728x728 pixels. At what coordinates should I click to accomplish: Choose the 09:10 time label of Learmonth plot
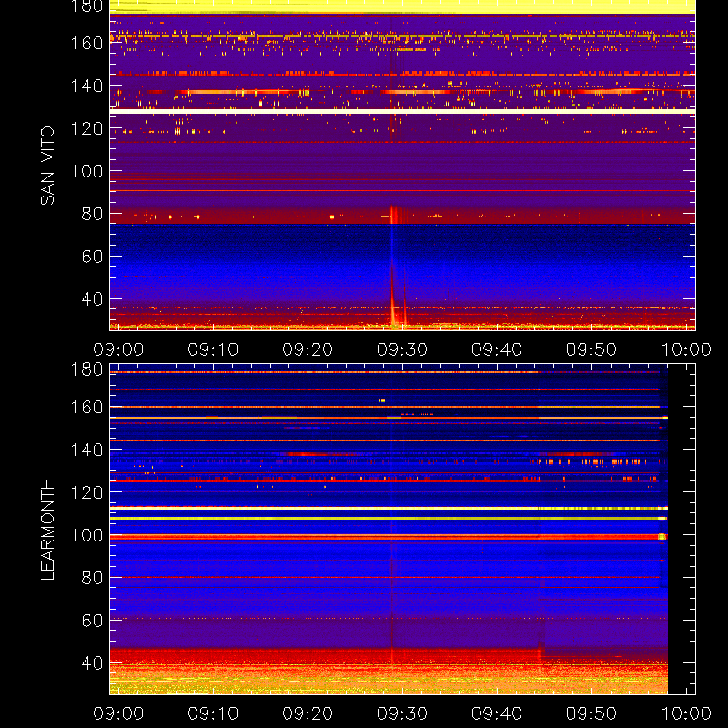tap(213, 713)
